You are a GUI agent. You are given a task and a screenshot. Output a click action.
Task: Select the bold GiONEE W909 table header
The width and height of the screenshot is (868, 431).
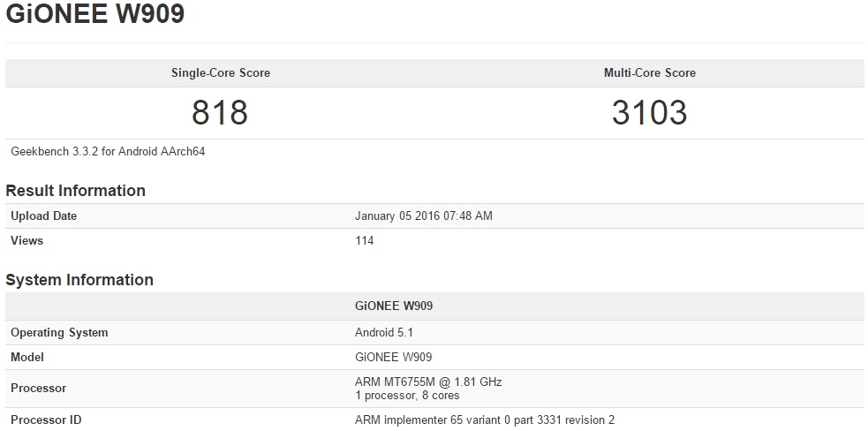(394, 306)
